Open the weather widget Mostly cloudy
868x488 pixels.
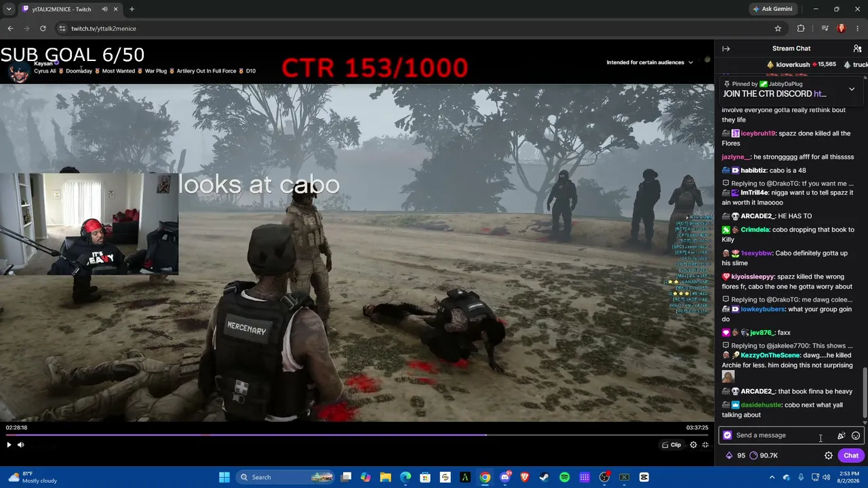34,477
